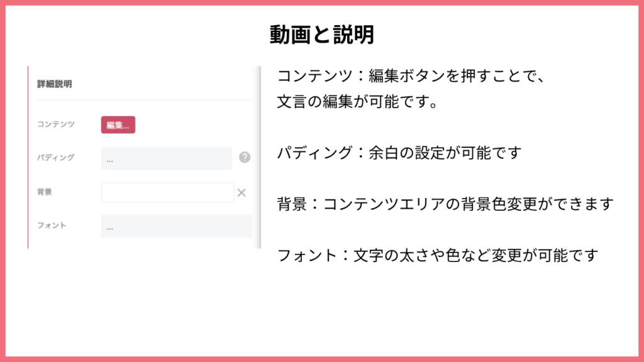Screen dimensions: 644x362
Task: Click the 編集... button for コンテンツ
Action: [x=118, y=125]
